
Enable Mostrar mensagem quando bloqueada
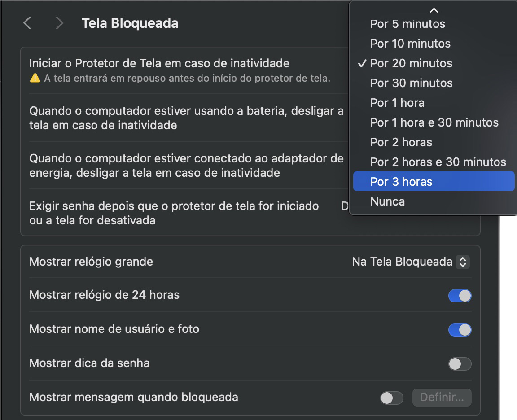pyautogui.click(x=391, y=398)
